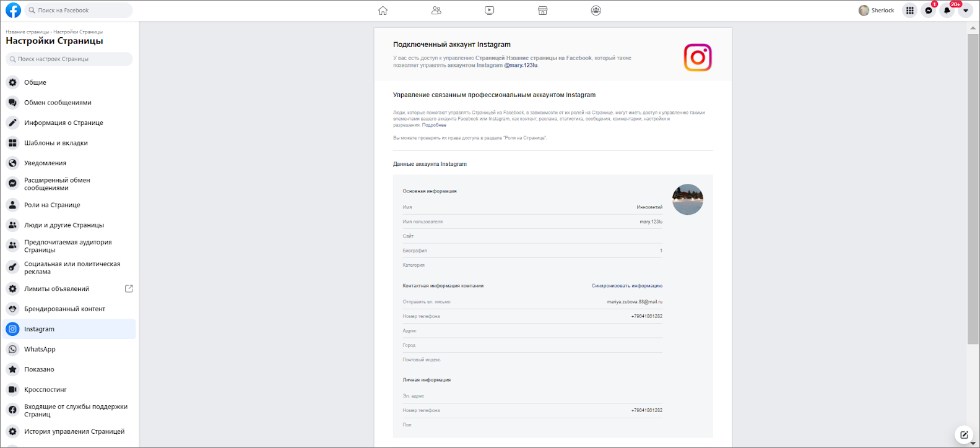This screenshot has width=980, height=448.
Task: Click the Instagram account profile picture
Action: click(x=688, y=199)
